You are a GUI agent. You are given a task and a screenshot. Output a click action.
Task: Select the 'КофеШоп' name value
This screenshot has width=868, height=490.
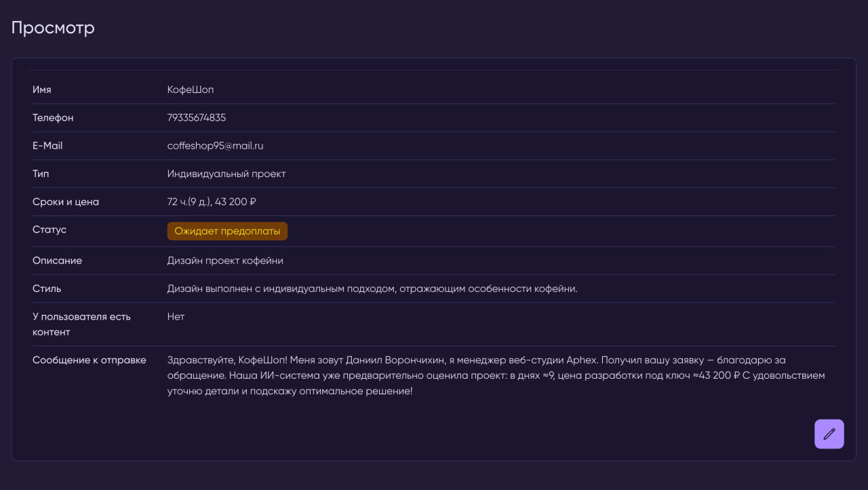(191, 90)
